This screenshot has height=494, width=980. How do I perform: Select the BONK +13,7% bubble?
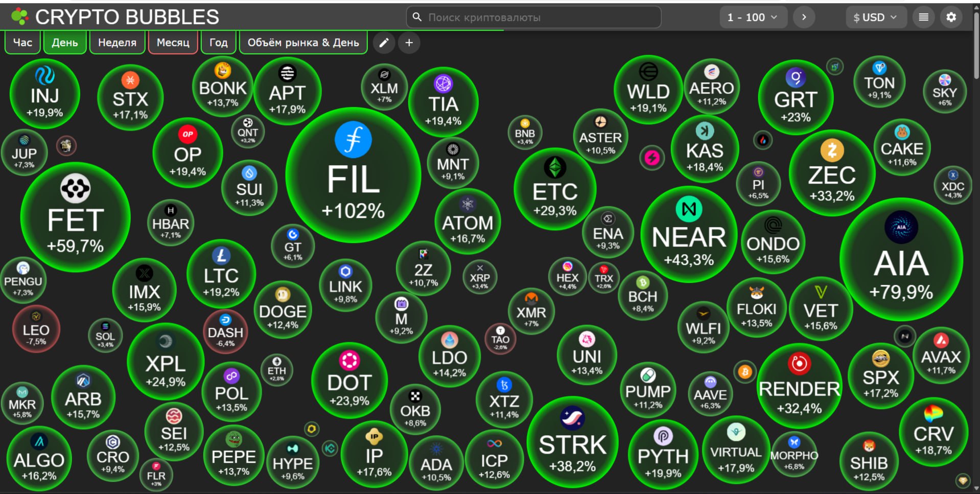point(223,86)
